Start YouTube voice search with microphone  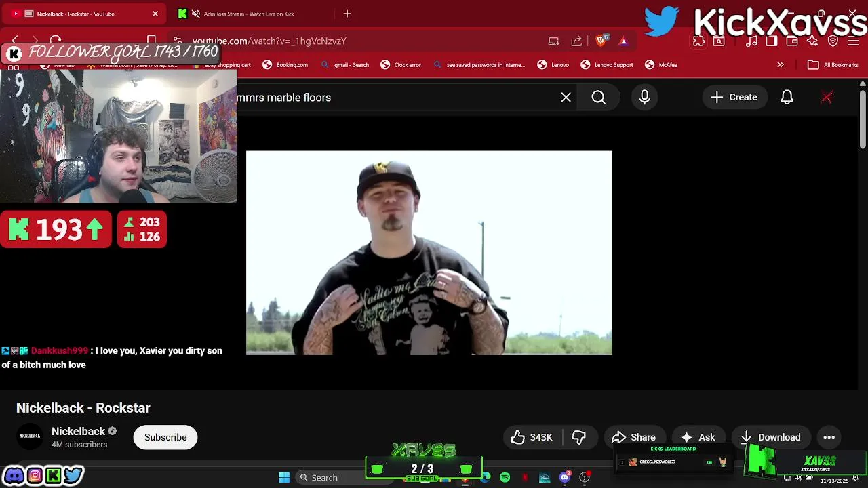click(644, 98)
